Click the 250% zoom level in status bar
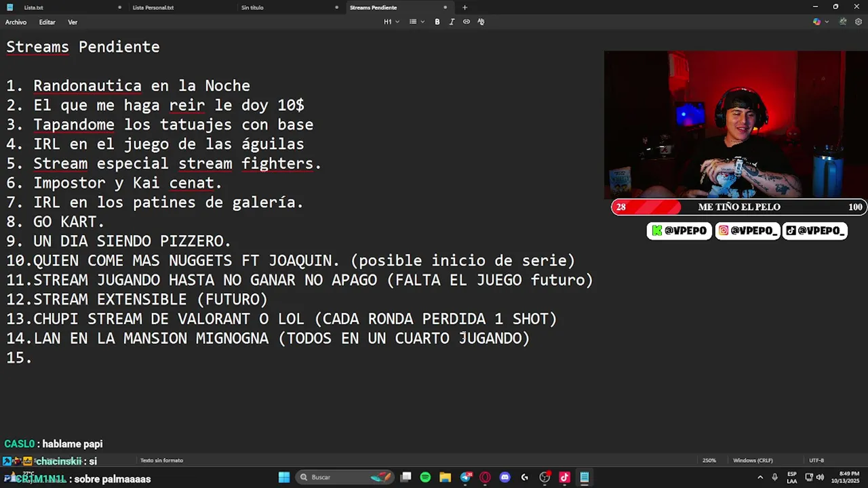 (x=709, y=460)
